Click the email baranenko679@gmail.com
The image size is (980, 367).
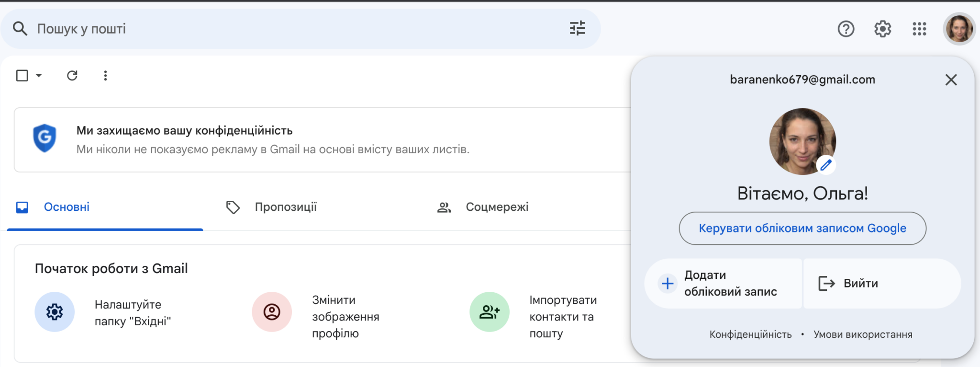[x=802, y=80]
